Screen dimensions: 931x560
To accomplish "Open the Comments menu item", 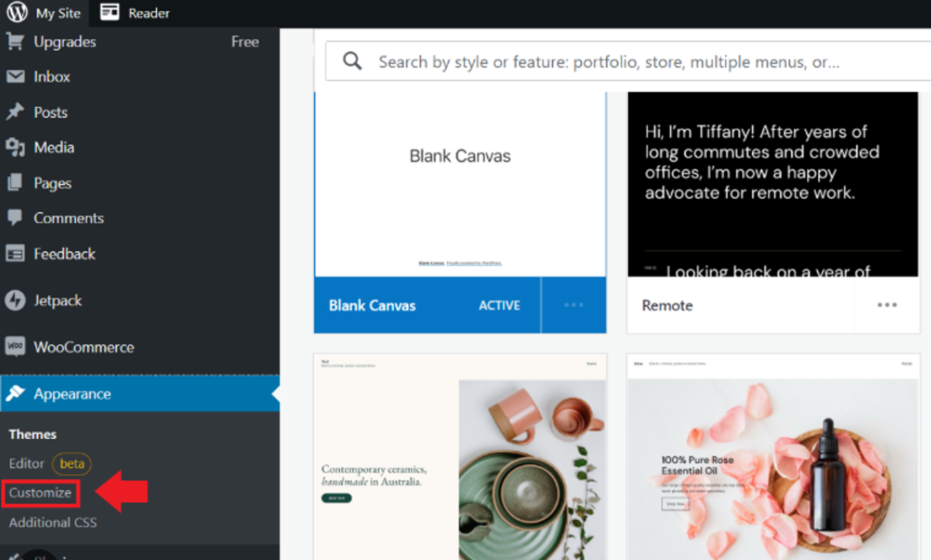I will (x=68, y=218).
